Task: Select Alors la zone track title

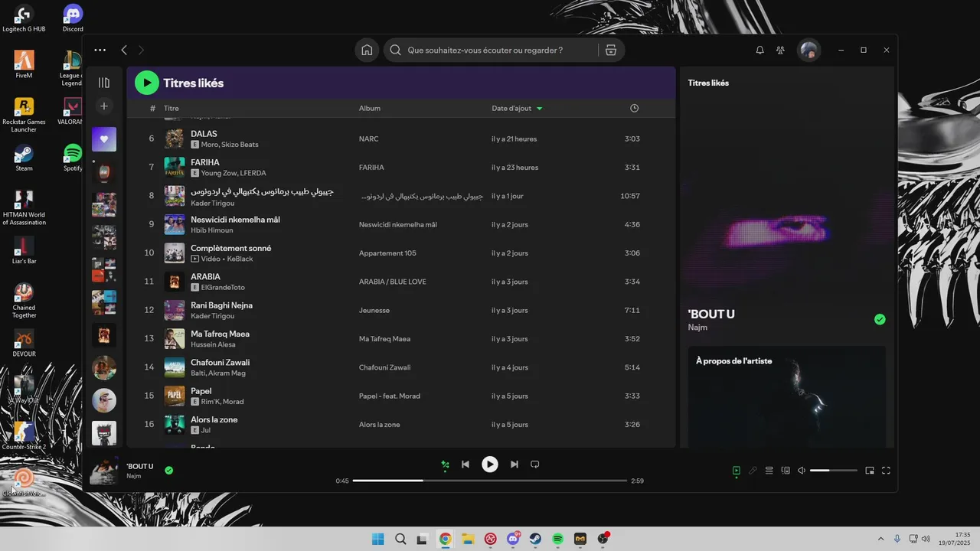Action: pyautogui.click(x=214, y=419)
